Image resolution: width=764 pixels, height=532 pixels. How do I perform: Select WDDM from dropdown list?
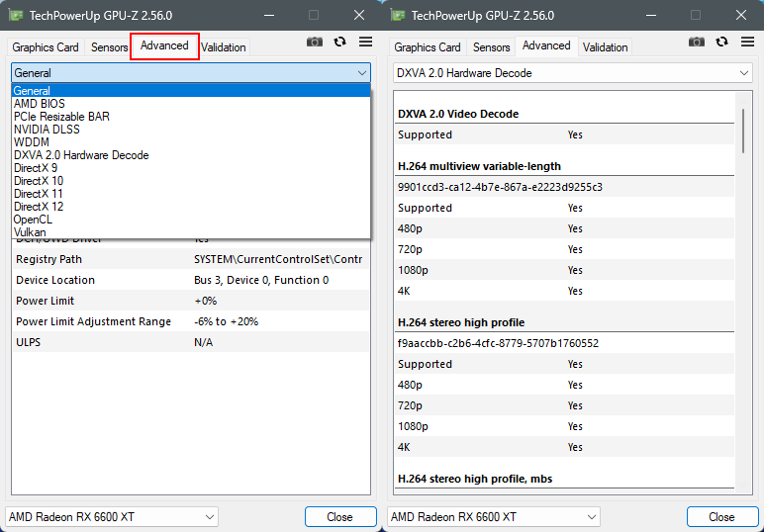coord(191,142)
